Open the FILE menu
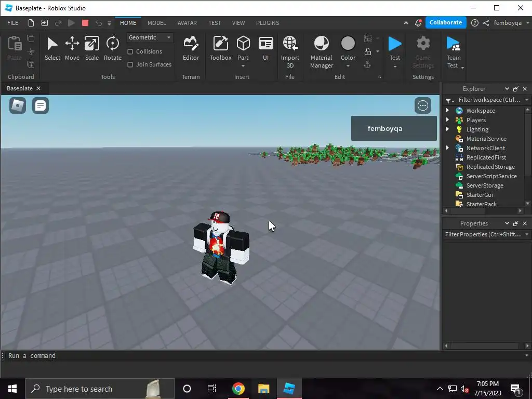This screenshot has width=532, height=399. [13, 23]
